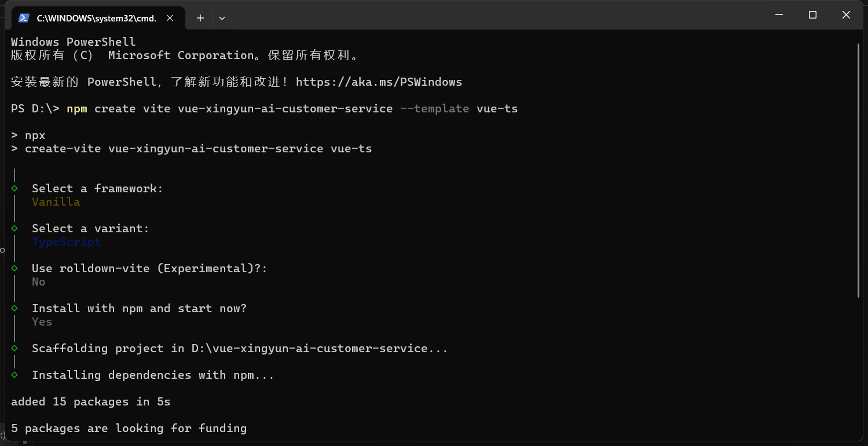Close the cmd tab with its X

click(170, 18)
